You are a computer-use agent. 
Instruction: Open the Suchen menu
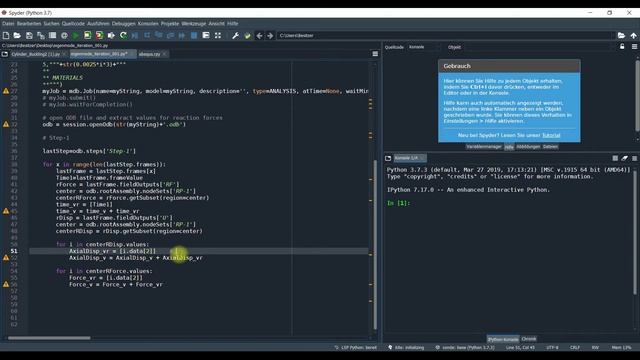51,24
